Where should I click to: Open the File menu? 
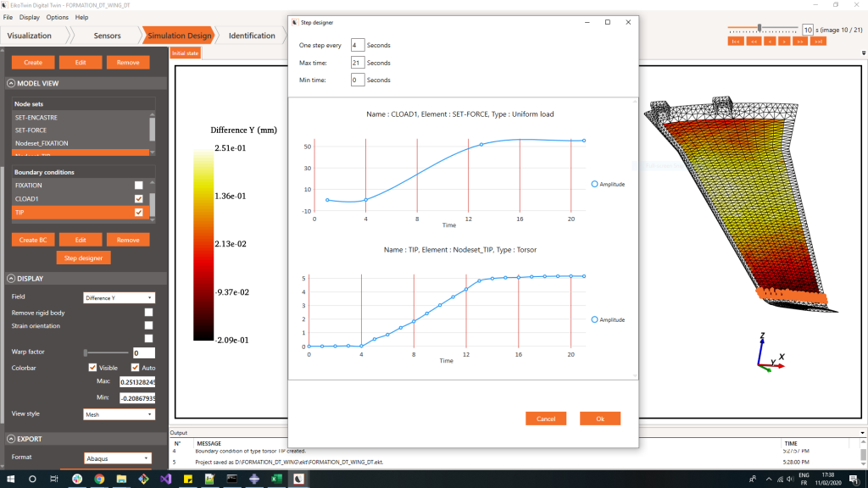click(x=8, y=17)
